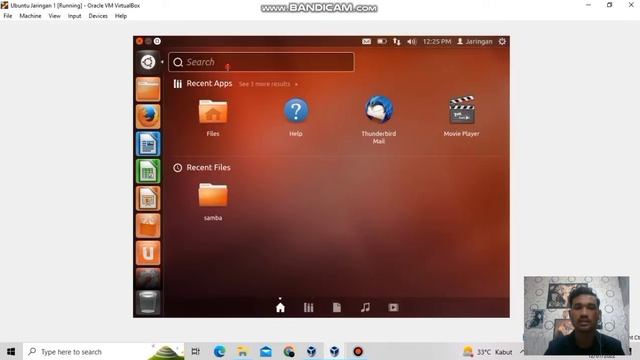Open VirtualBox Machine menu
This screenshot has height=360, width=640.
(x=30, y=16)
